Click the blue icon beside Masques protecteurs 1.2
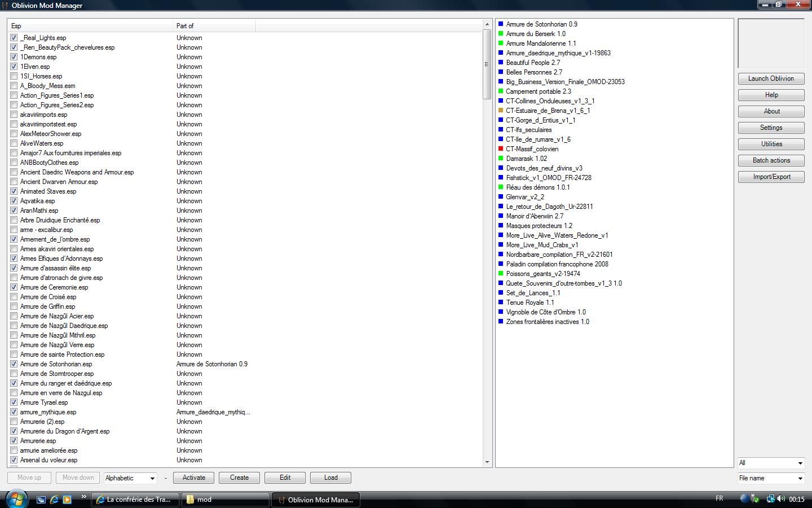The image size is (812, 508). point(501,226)
